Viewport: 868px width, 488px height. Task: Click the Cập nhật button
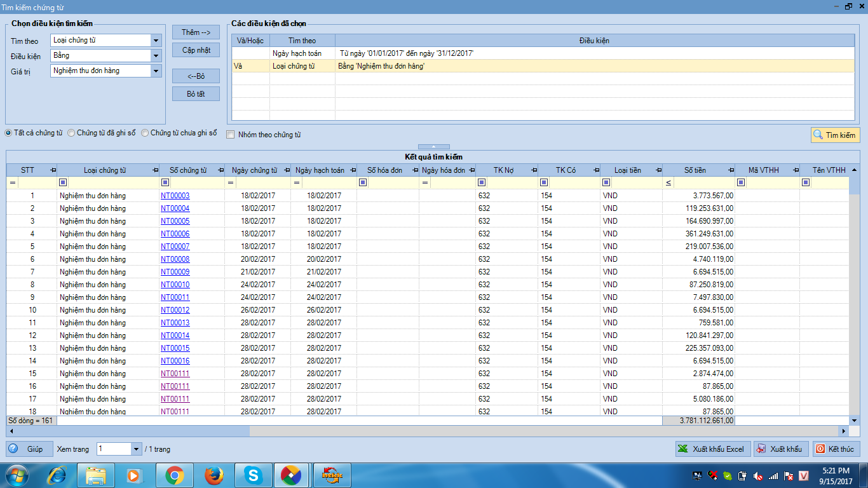point(196,50)
